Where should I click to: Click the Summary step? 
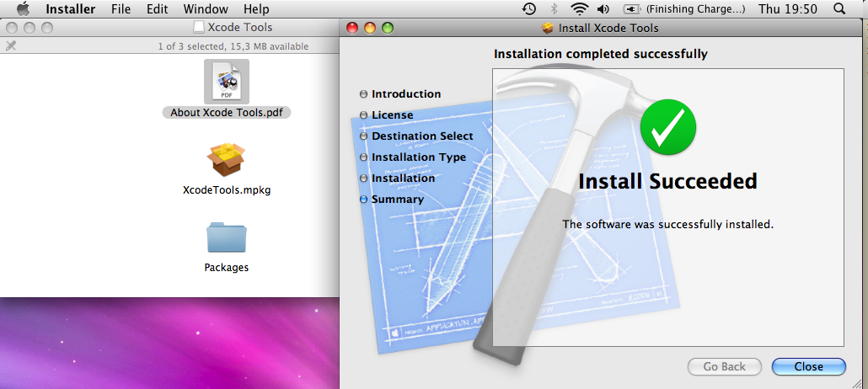pos(398,200)
